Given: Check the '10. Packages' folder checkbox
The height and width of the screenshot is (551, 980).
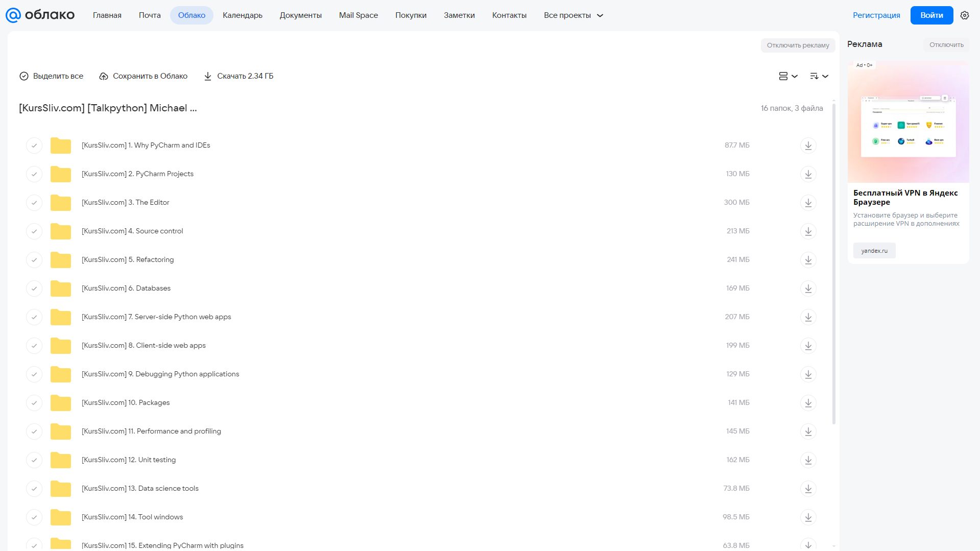Looking at the screenshot, I should pyautogui.click(x=34, y=403).
